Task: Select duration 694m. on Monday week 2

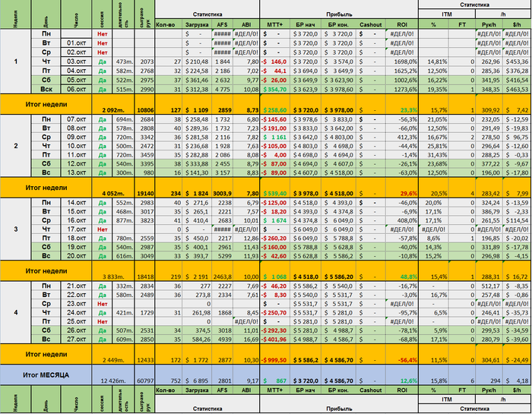Action: (x=123, y=119)
